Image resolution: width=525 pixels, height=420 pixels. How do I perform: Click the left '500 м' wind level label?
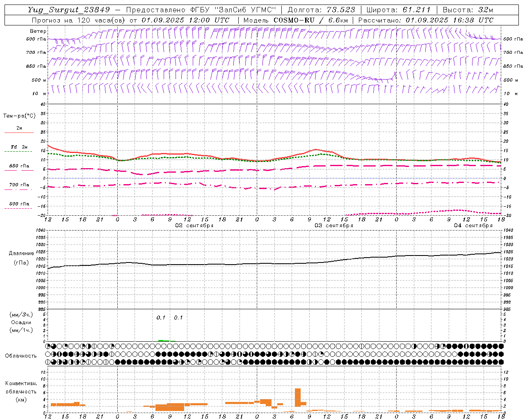(39, 80)
